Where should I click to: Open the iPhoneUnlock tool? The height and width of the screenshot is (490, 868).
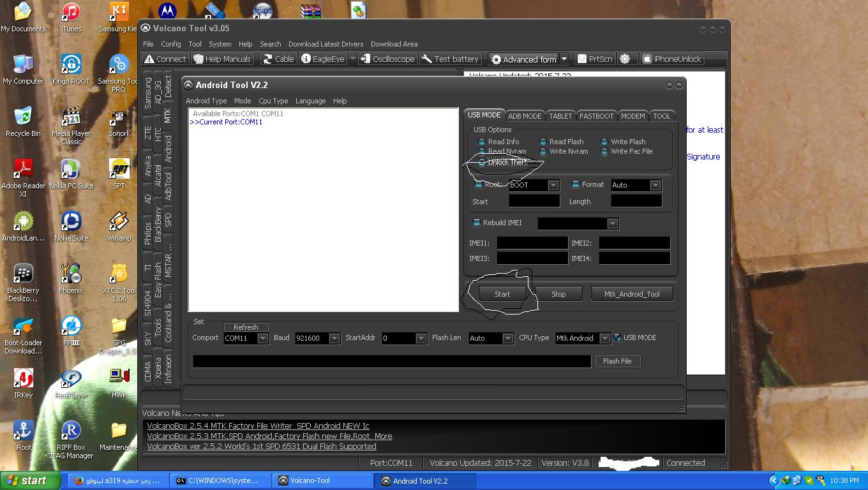coord(671,59)
